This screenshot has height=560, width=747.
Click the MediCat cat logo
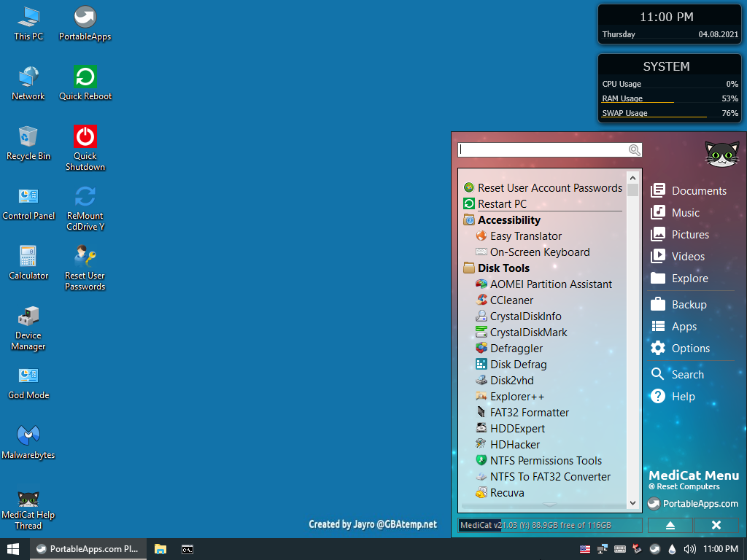(x=721, y=154)
